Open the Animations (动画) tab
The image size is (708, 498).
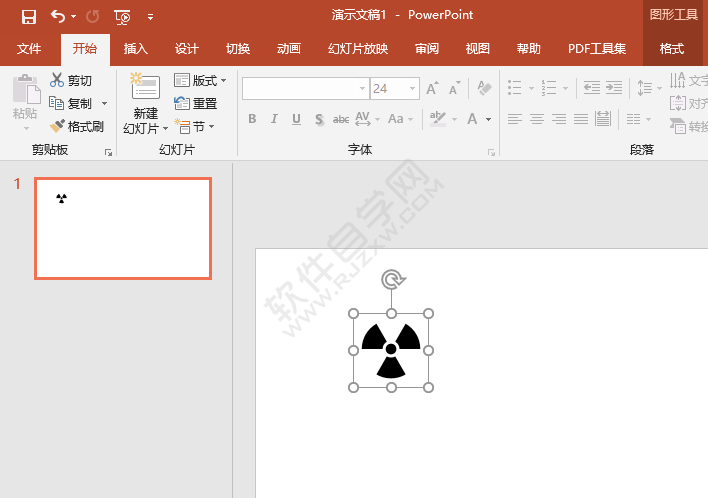point(288,49)
